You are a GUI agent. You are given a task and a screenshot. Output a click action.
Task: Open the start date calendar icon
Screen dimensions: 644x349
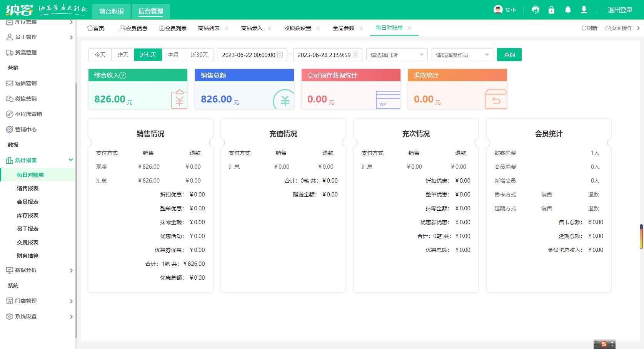[280, 55]
